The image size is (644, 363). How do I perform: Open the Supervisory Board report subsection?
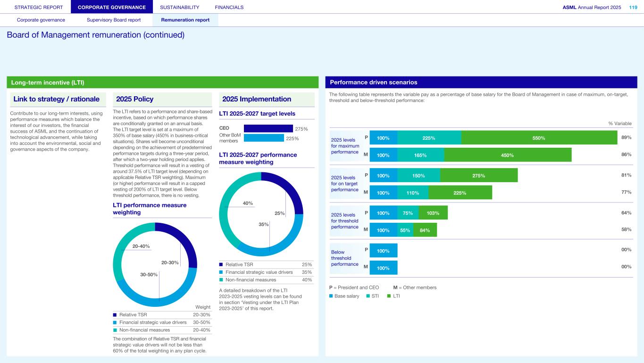click(x=114, y=20)
